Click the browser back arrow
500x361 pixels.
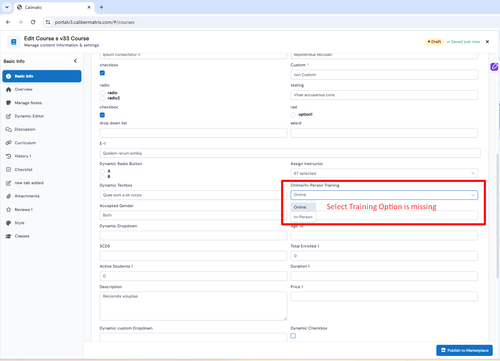click(x=8, y=22)
